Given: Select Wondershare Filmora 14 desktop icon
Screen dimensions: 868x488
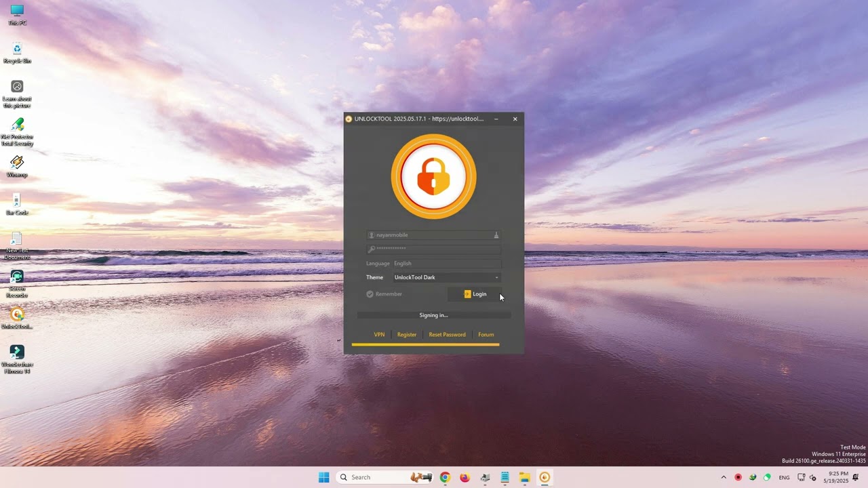Looking at the screenshot, I should click(17, 360).
